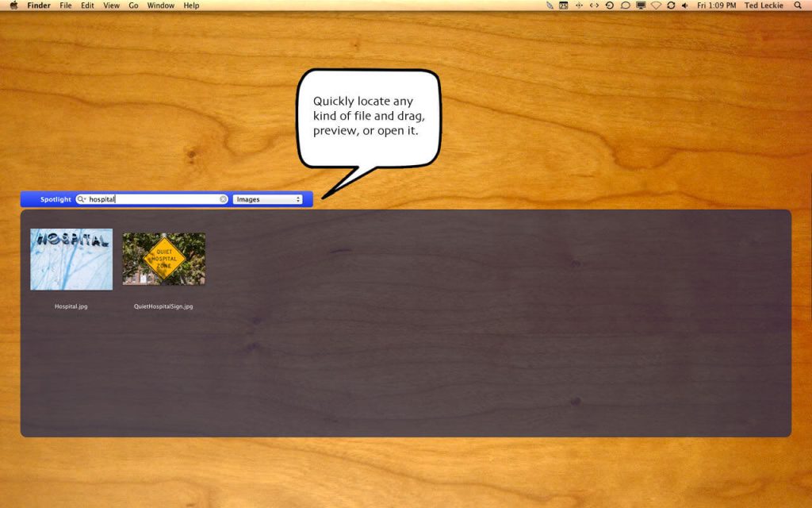Clear the hospital search text
812x508 pixels.
pyautogui.click(x=224, y=199)
